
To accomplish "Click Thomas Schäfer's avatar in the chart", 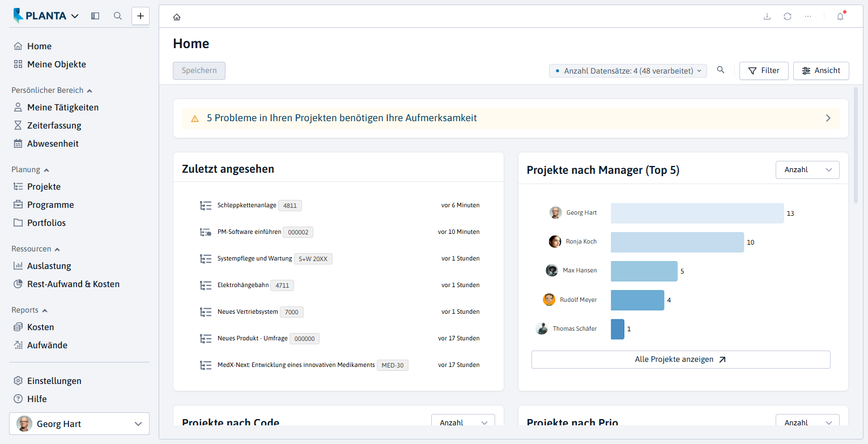I will (542, 328).
